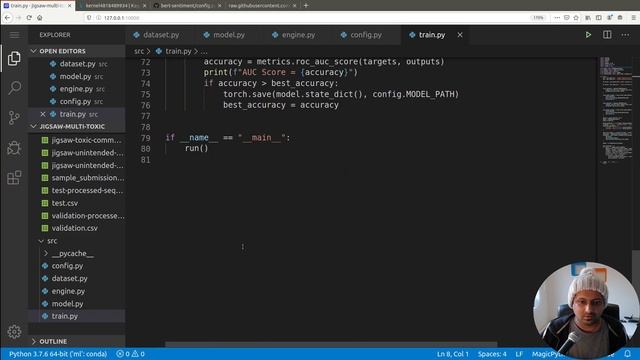Change LF end-of-line sequence
This screenshot has width=640, height=360.
[x=519, y=354]
